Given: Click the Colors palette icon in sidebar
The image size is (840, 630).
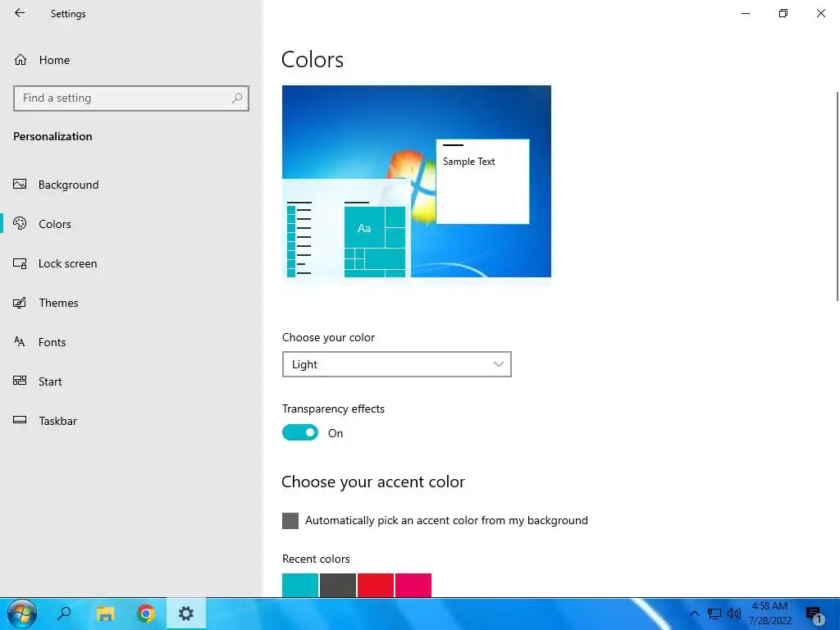Looking at the screenshot, I should pos(20,223).
